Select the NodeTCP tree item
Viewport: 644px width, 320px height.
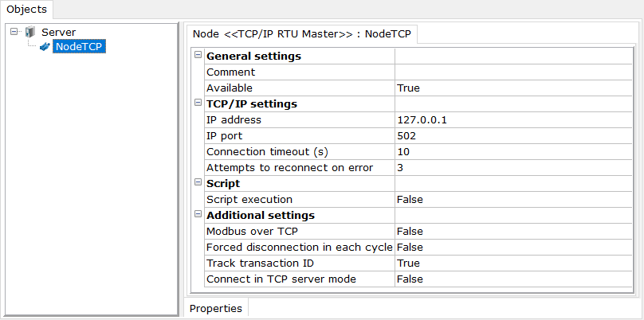point(79,47)
